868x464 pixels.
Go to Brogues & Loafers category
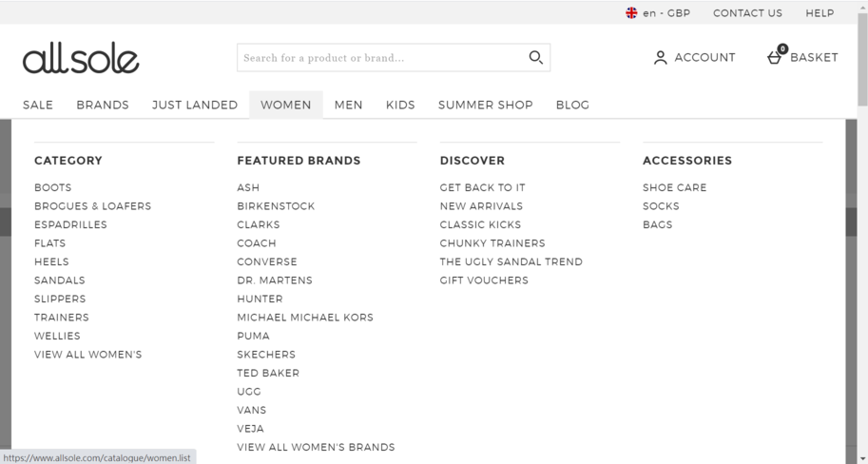pos(92,206)
